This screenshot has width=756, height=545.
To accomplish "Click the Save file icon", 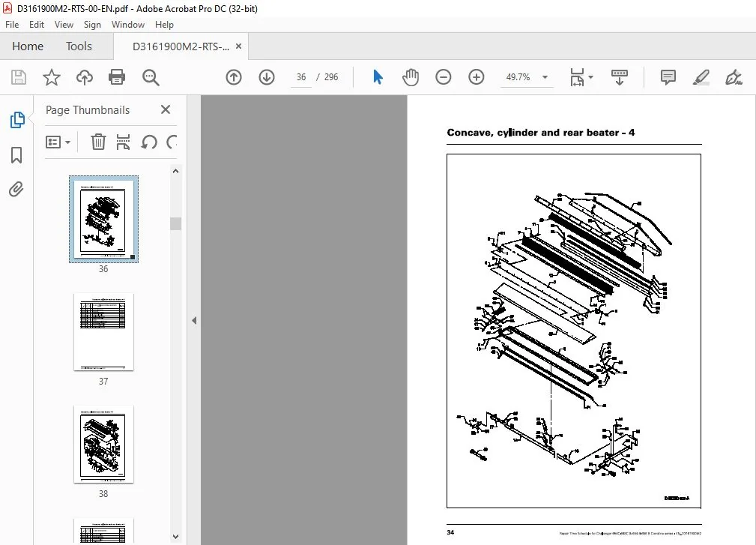I will pyautogui.click(x=19, y=77).
